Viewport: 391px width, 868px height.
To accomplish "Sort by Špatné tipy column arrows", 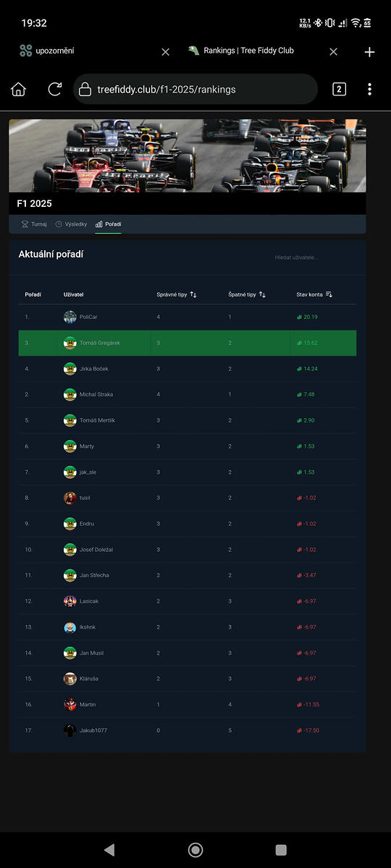I will click(x=262, y=294).
